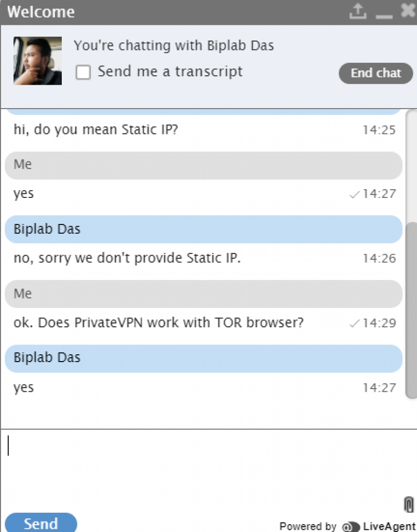
Task: Send the chat message
Action: [x=41, y=523]
